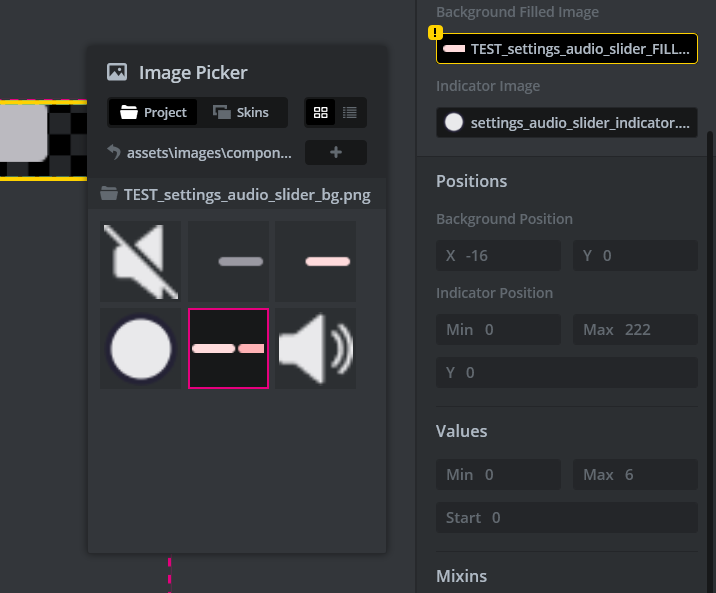
Task: Click the properties panel vertical scrollbar
Action: click(711, 361)
